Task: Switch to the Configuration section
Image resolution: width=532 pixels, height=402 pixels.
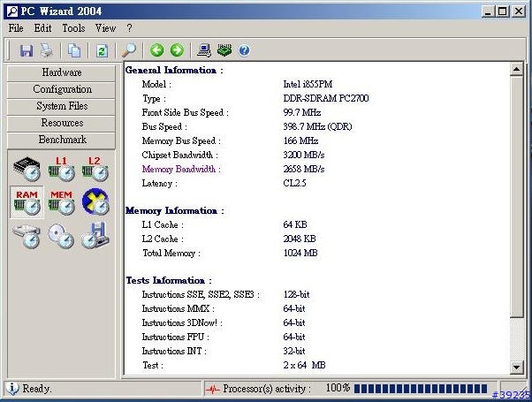Action: 61,89
